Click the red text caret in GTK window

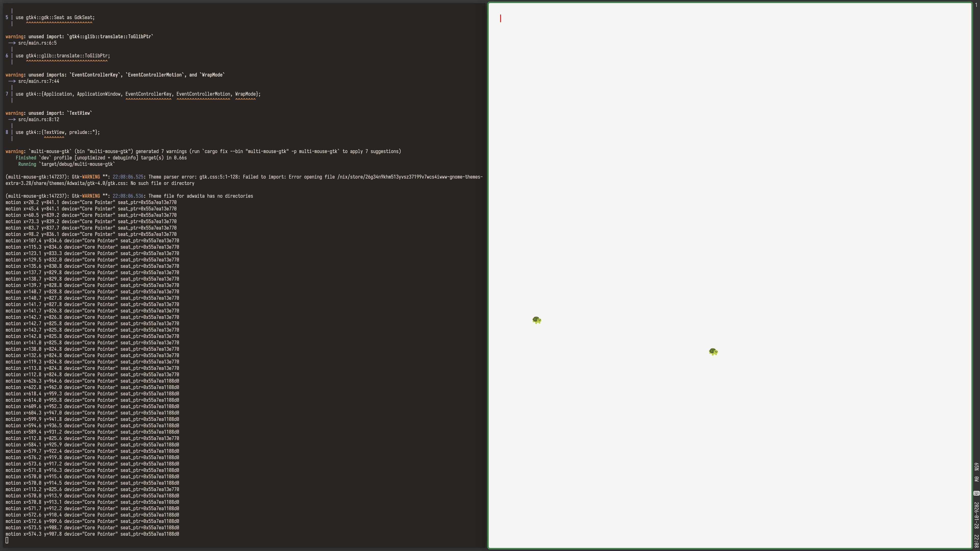pyautogui.click(x=501, y=18)
